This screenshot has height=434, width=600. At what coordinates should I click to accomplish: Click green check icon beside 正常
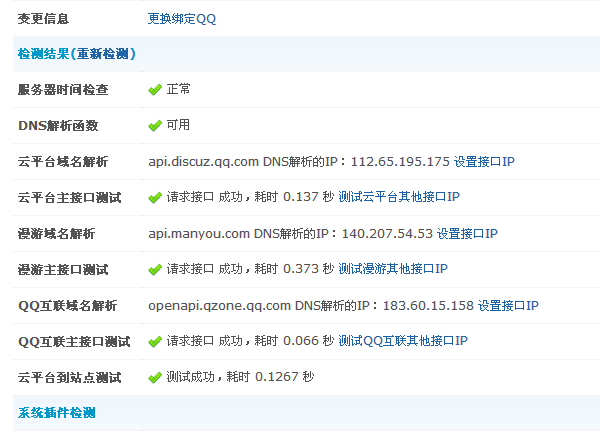(x=155, y=90)
